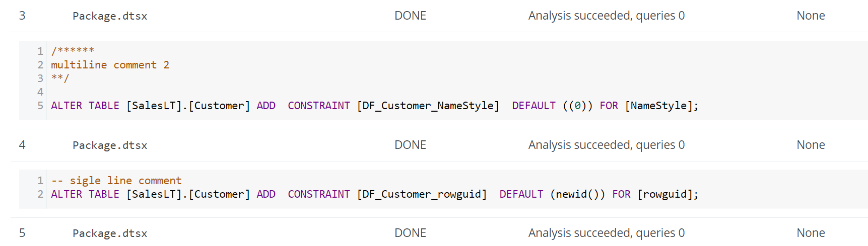Click row number 4 in the table

[22, 145]
